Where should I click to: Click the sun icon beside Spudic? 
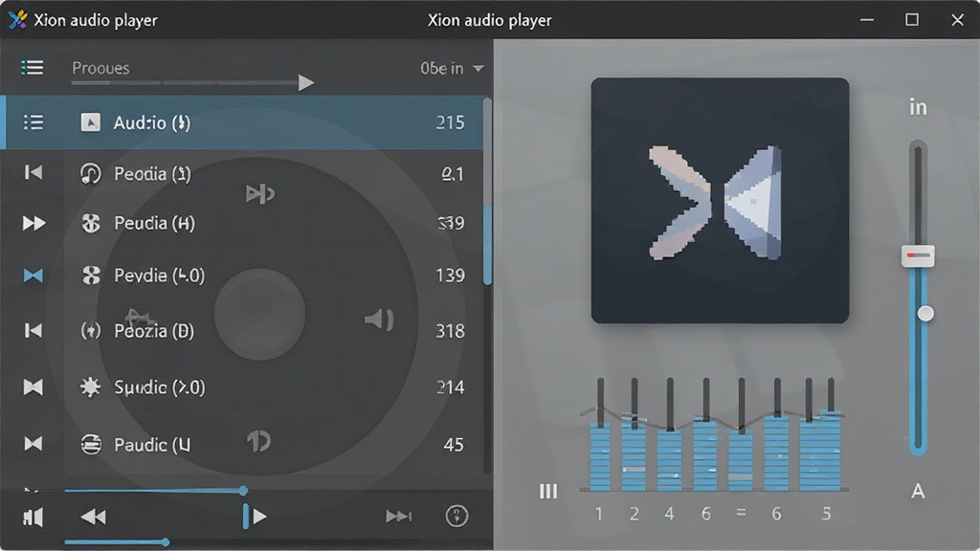91,387
